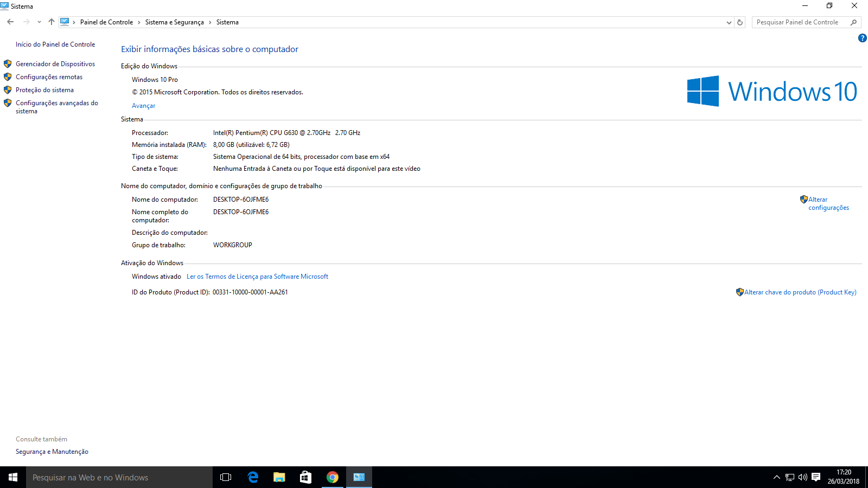The width and height of the screenshot is (868, 488).
Task: Open the blue Help question icon
Action: point(862,38)
